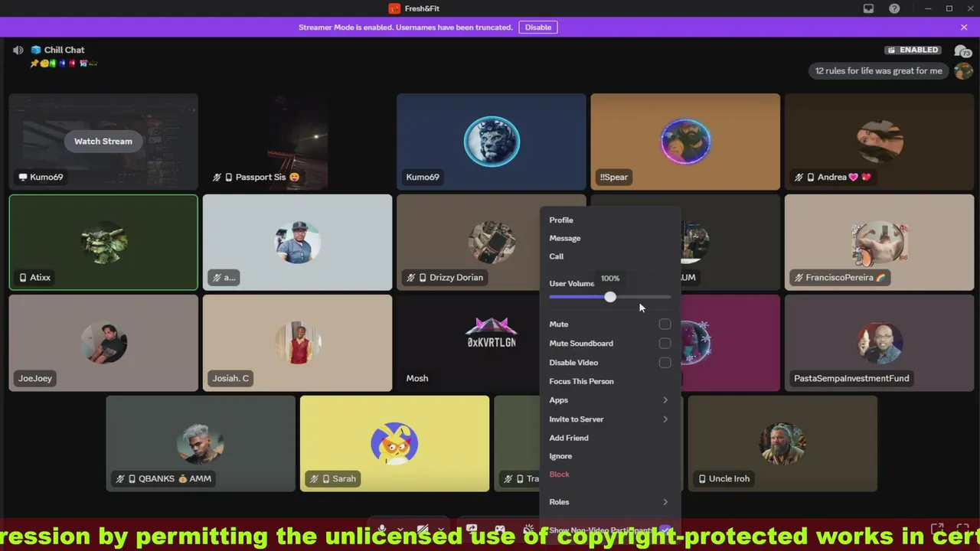980x551 pixels.
Task: Click the microphone icon in bottom bar
Action: coord(381,529)
